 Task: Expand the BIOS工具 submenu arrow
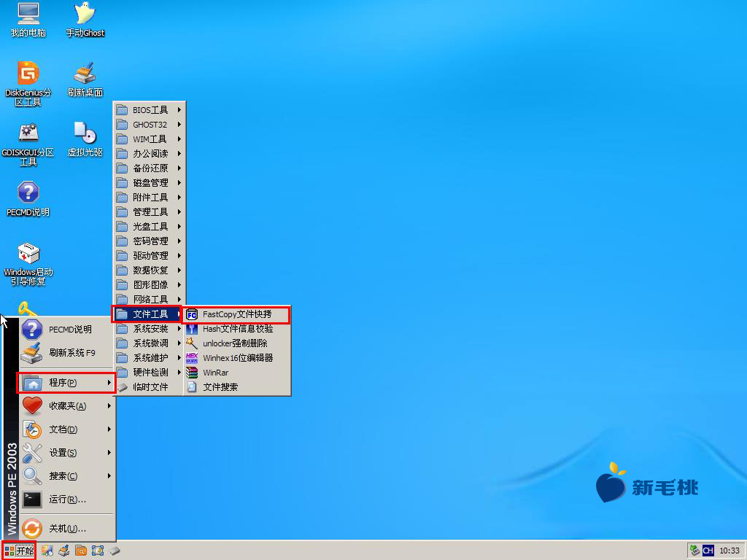tap(179, 110)
